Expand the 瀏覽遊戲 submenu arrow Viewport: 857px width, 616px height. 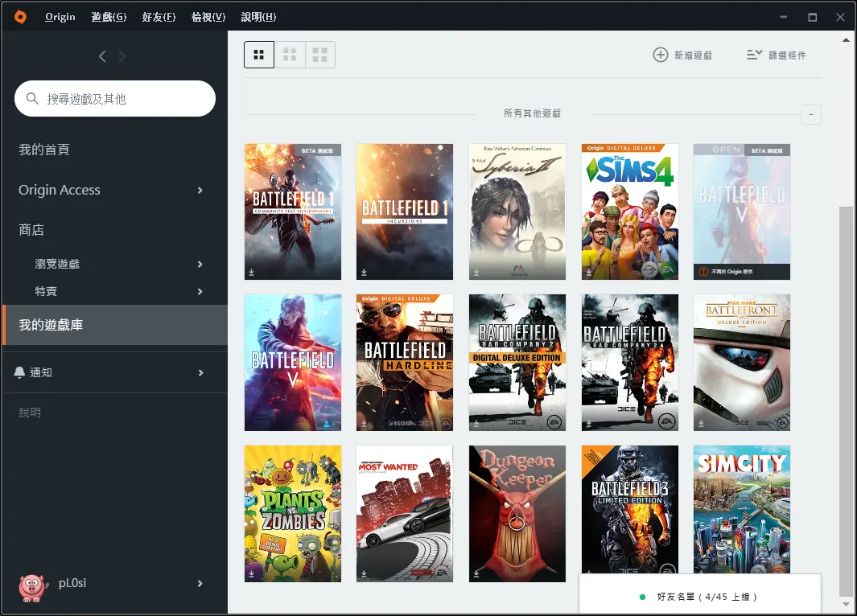pos(200,265)
